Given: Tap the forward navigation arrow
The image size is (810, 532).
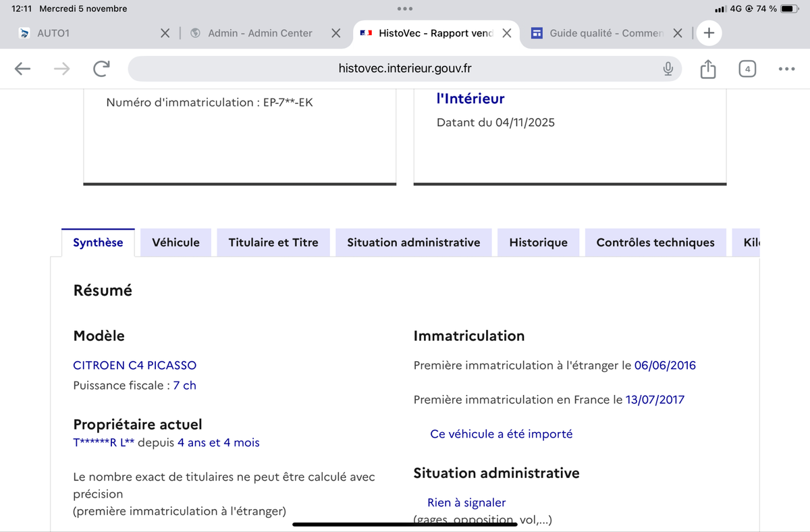Looking at the screenshot, I should [61, 68].
